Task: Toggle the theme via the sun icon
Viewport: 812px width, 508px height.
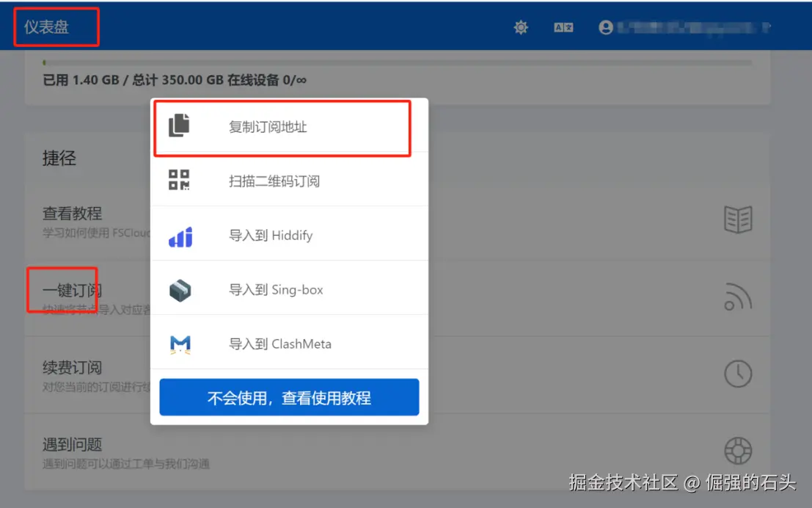Action: tap(521, 27)
